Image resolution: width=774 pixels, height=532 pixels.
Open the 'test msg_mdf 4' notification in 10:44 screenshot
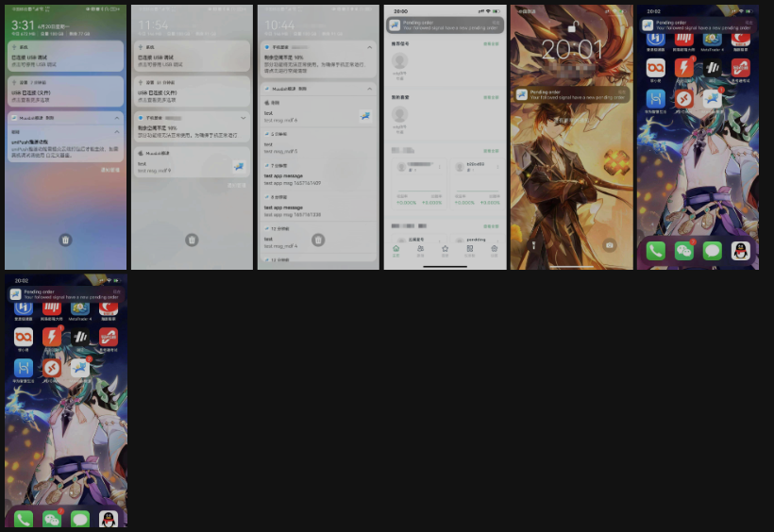point(318,238)
